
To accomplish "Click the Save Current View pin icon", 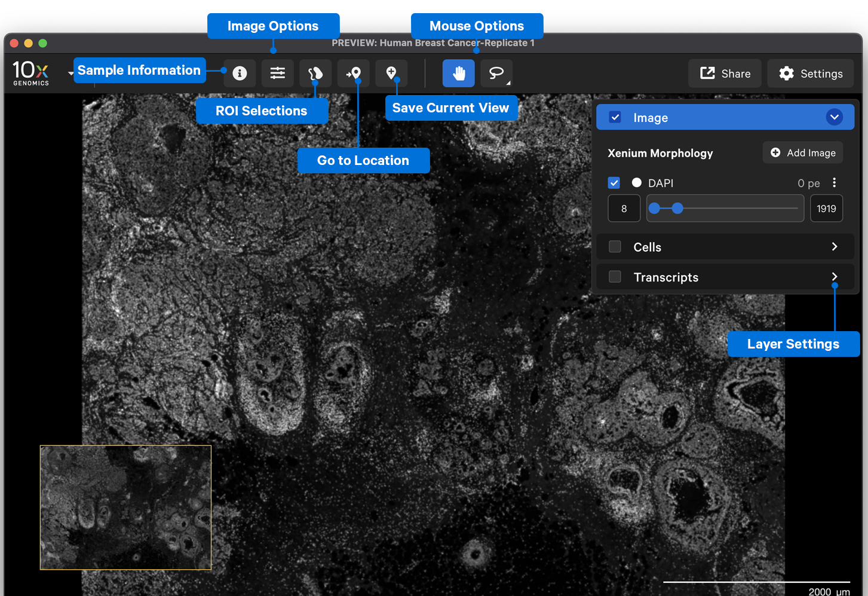I will click(391, 74).
